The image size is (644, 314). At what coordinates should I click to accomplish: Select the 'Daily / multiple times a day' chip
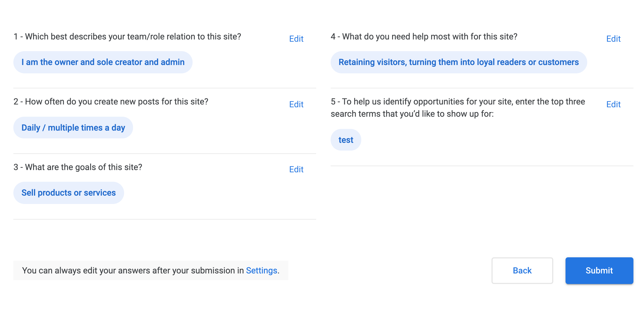(73, 128)
